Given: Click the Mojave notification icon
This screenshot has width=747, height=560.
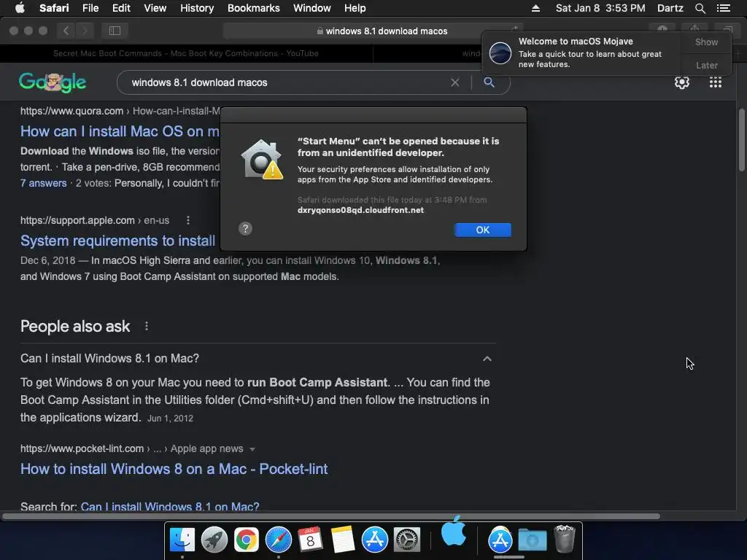Looking at the screenshot, I should [x=500, y=52].
